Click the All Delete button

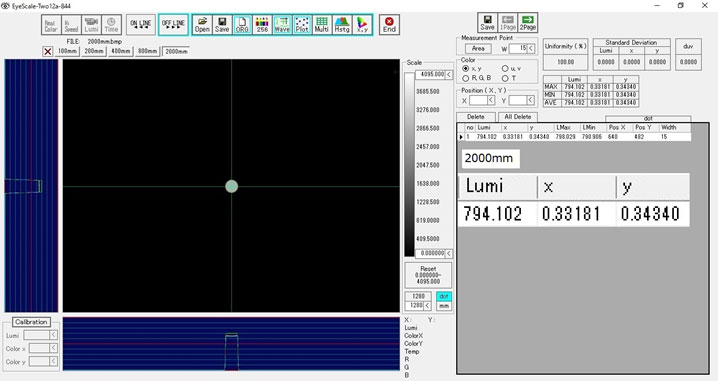click(518, 117)
